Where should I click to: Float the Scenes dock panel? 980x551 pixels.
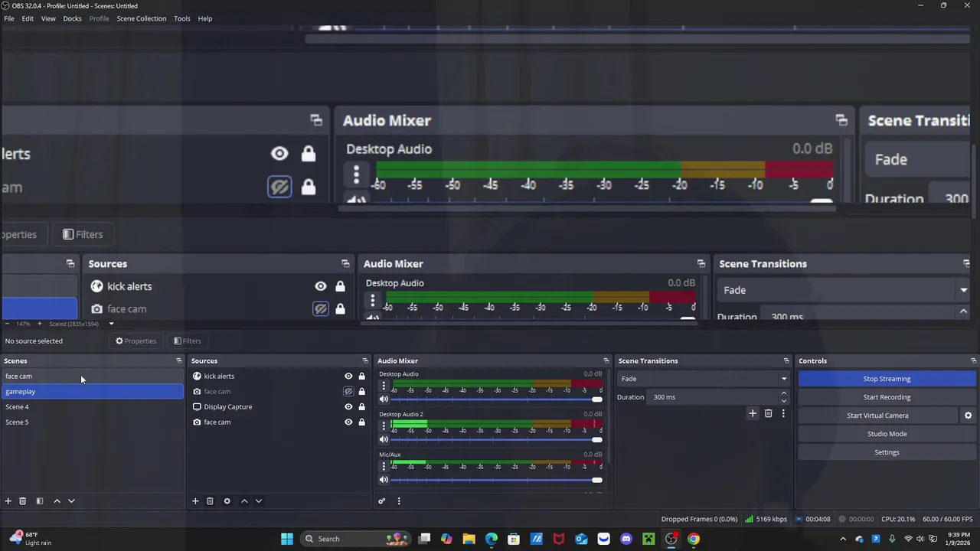pos(179,361)
